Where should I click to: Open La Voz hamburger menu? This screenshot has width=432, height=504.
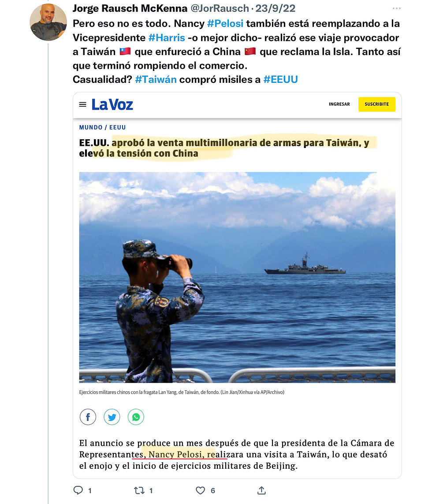pyautogui.click(x=83, y=104)
